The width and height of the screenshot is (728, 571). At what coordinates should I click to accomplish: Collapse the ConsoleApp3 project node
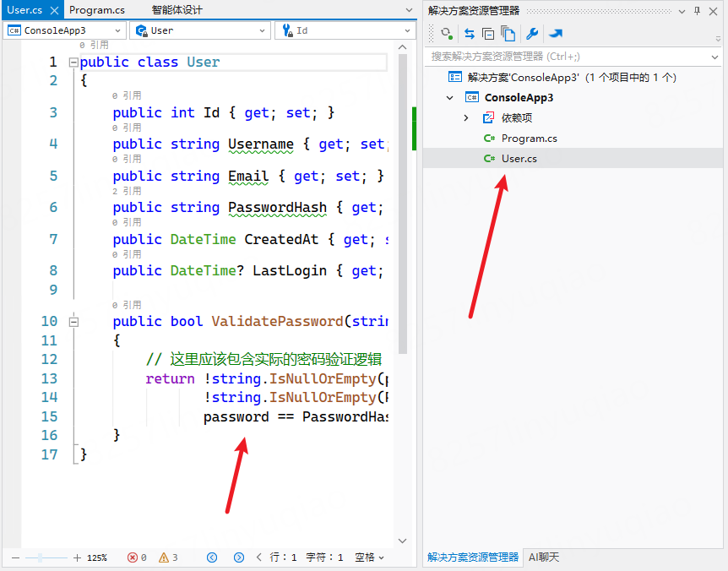click(x=449, y=97)
